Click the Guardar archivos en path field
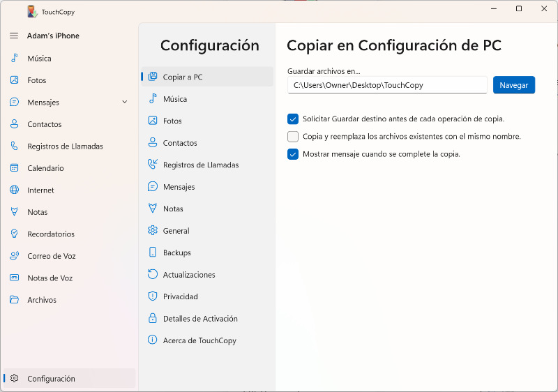Screen dimensions: 558x392 coord(387,85)
